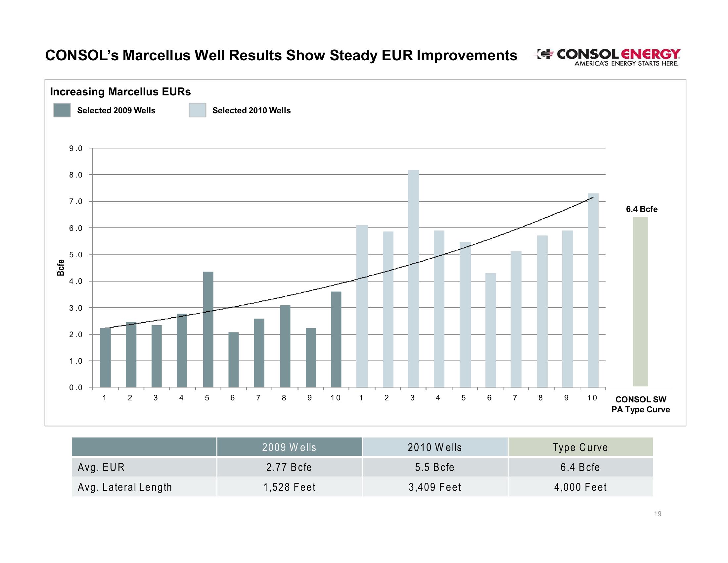Click the '5.0' y-axis label

pyautogui.click(x=76, y=255)
